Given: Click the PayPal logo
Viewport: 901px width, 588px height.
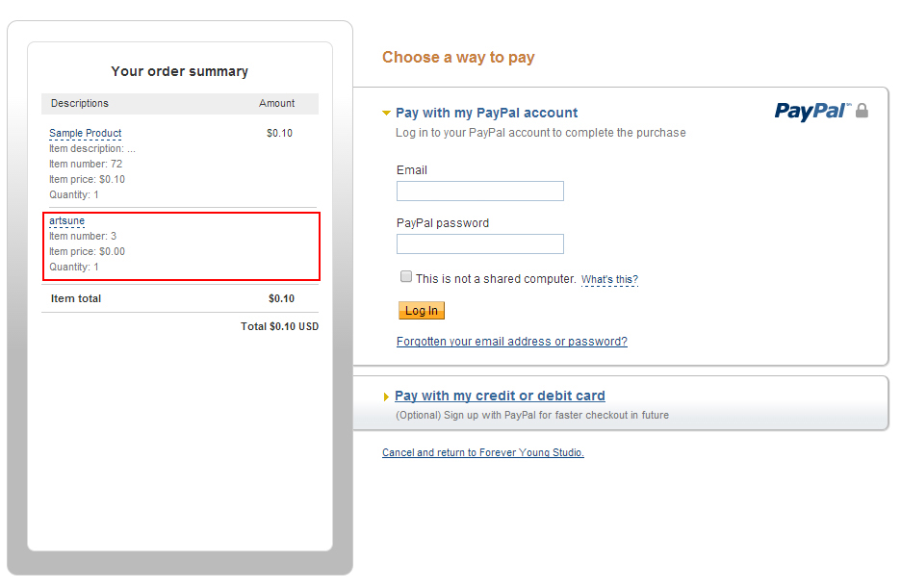Looking at the screenshot, I should pyautogui.click(x=811, y=112).
